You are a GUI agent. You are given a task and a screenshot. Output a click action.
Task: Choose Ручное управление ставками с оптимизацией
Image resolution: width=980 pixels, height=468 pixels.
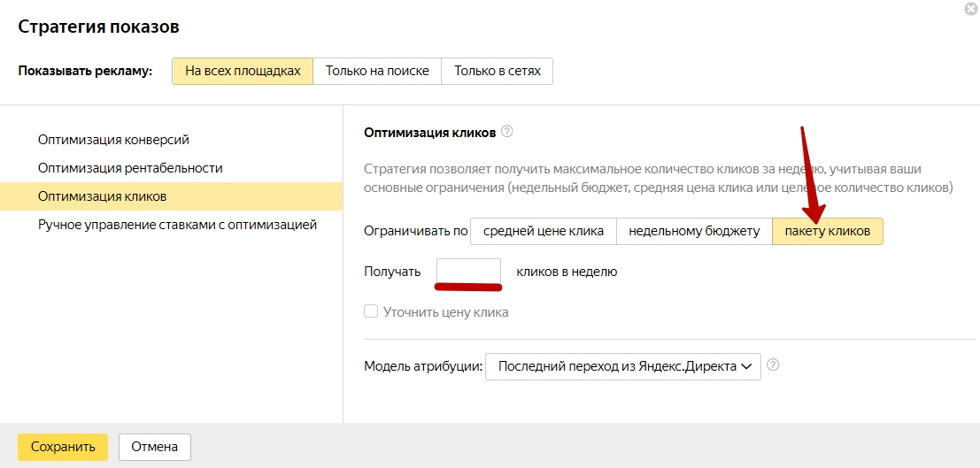click(x=177, y=225)
